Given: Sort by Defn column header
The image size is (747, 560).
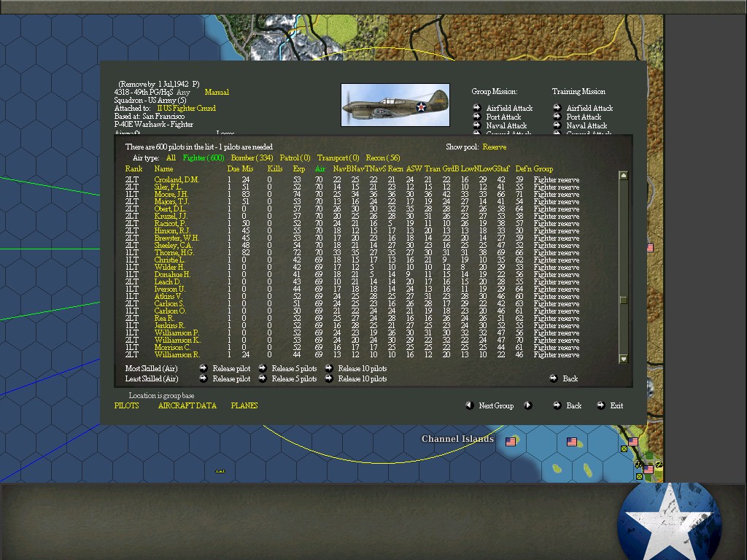Looking at the screenshot, I should coord(524,169).
